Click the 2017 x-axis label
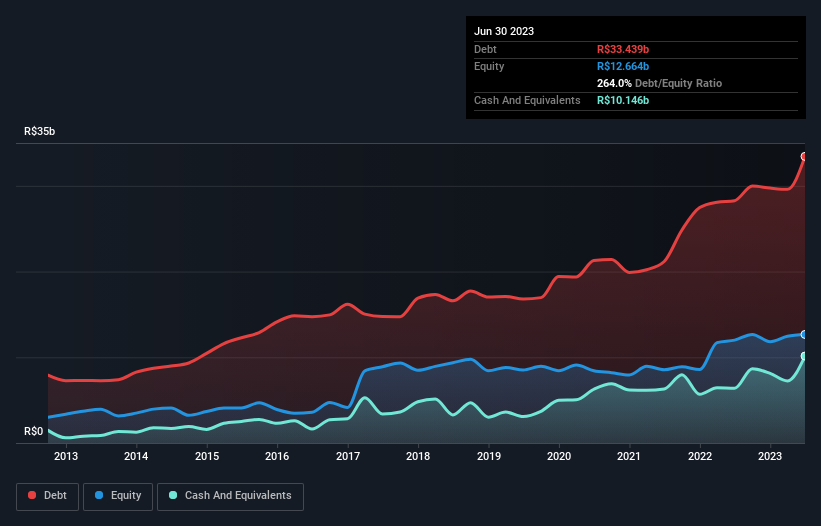The image size is (821, 526). (348, 456)
